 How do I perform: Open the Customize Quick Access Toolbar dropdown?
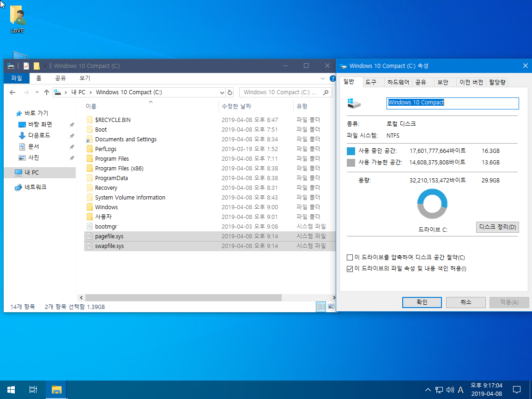(45, 66)
